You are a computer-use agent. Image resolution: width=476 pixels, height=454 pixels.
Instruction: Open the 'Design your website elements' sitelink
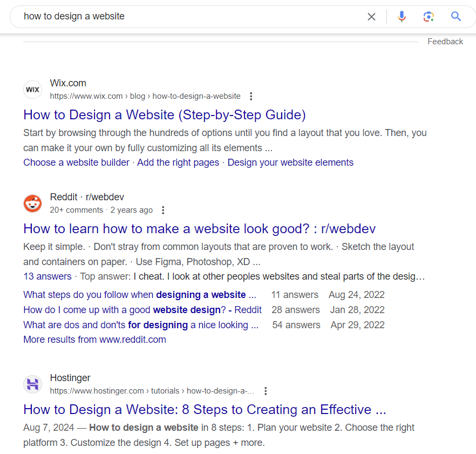click(290, 162)
